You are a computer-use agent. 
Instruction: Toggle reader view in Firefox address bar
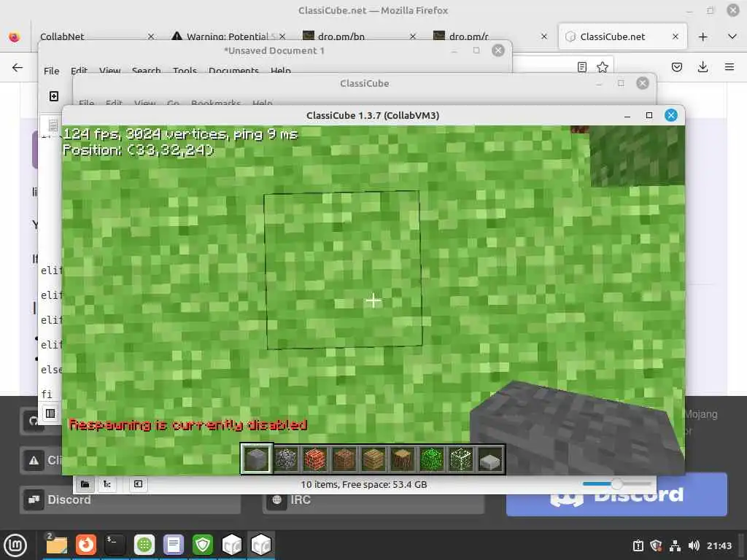(x=581, y=67)
